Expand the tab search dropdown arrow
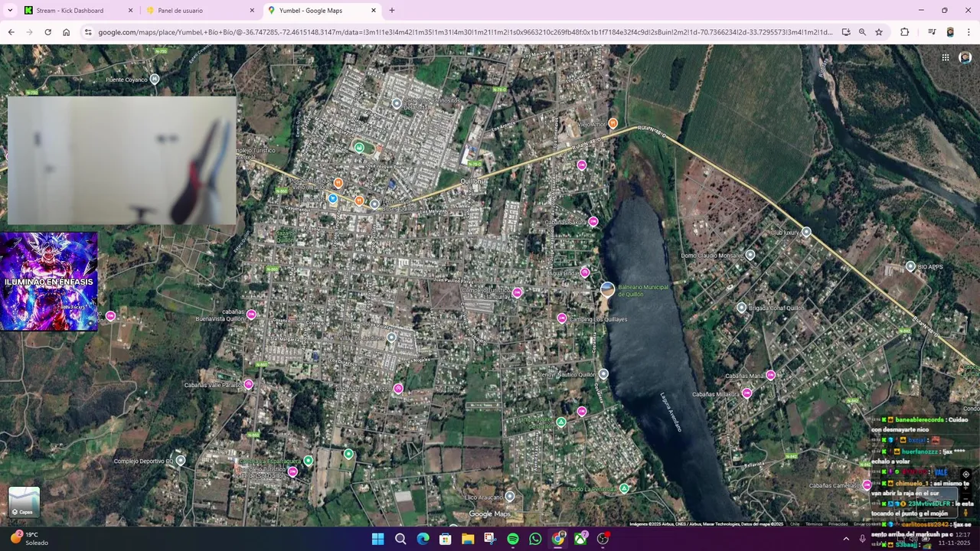 pos(10,11)
